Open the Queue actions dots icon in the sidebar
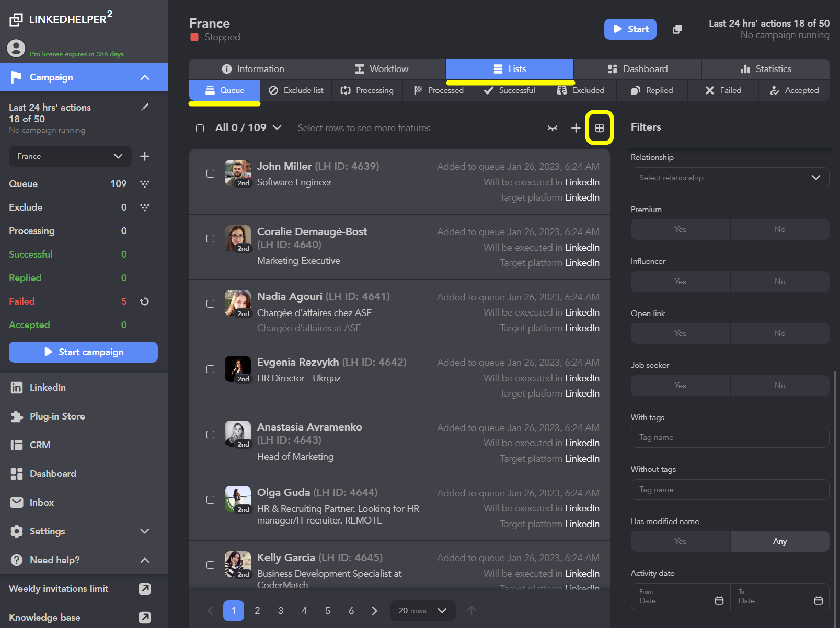This screenshot has height=628, width=840. coord(145,184)
